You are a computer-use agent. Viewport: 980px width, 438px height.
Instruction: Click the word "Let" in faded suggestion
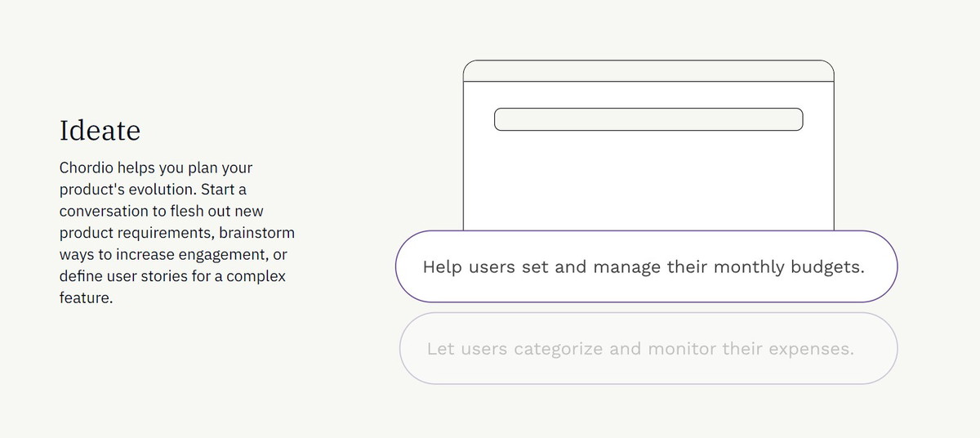pos(441,349)
